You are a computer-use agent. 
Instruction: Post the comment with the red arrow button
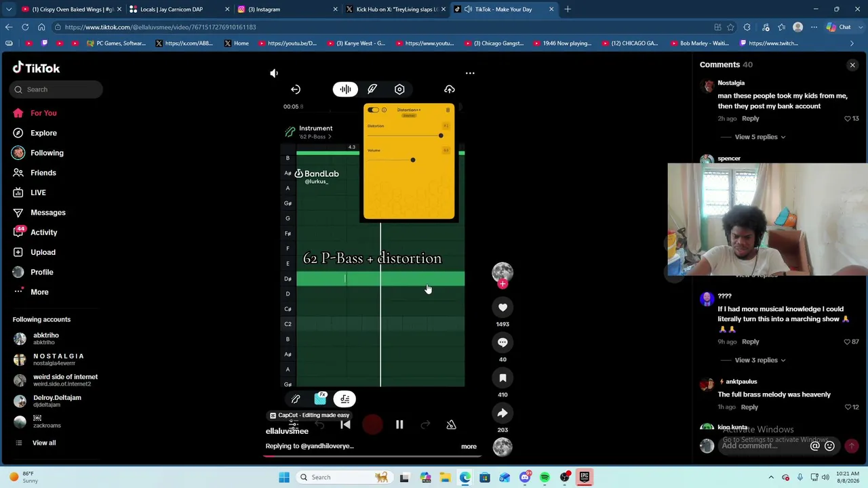tap(852, 446)
